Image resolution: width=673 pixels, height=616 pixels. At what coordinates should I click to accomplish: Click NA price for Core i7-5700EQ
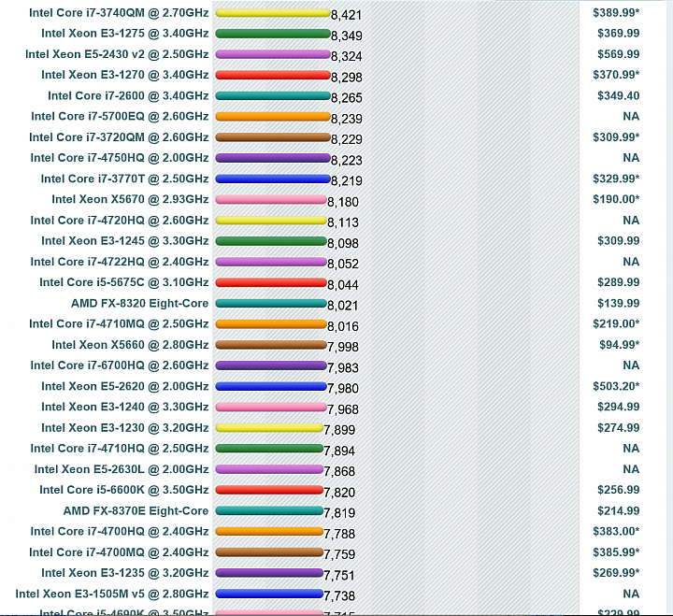[x=631, y=116]
